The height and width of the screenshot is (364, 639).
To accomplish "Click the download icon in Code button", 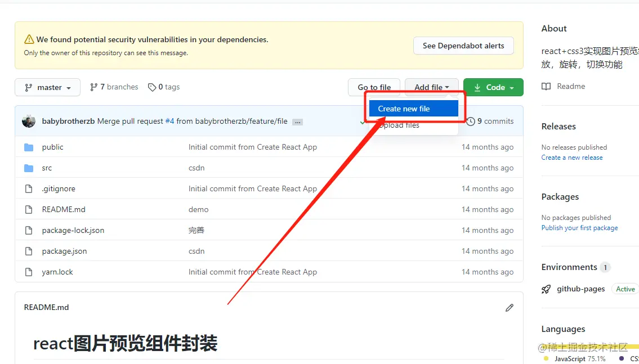I will pyautogui.click(x=477, y=88).
